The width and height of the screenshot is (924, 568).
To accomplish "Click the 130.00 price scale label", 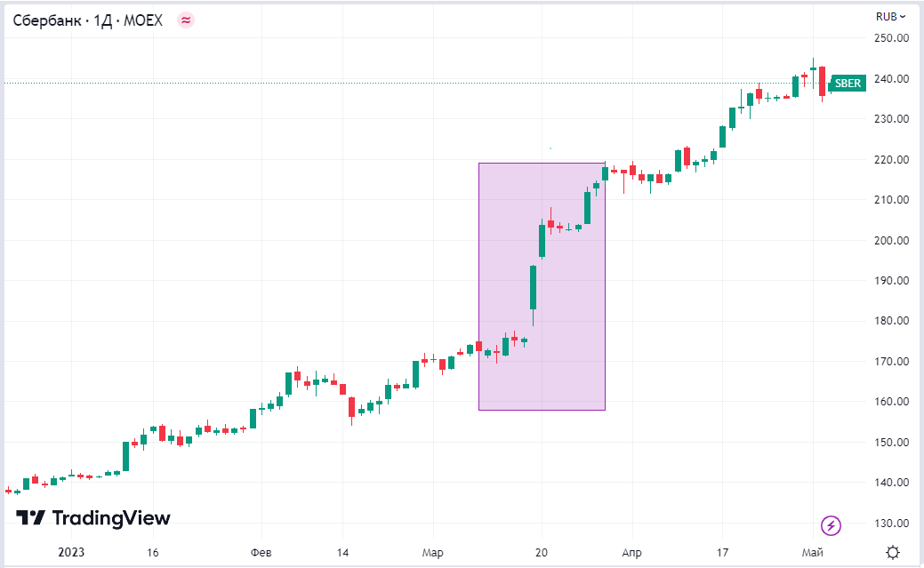I will tap(890, 524).
